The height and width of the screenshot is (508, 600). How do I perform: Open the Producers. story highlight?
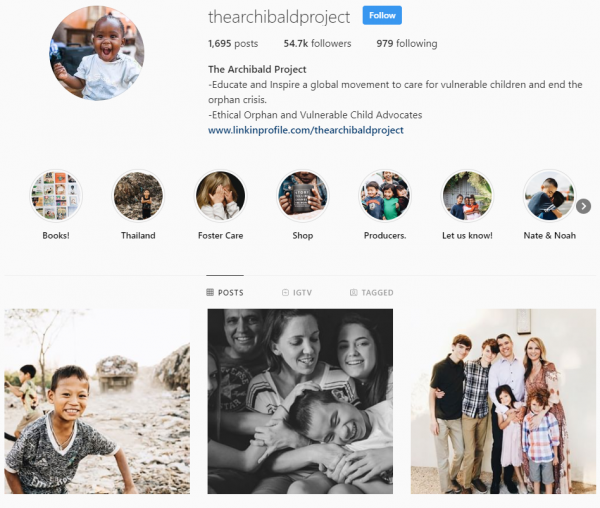click(x=385, y=196)
